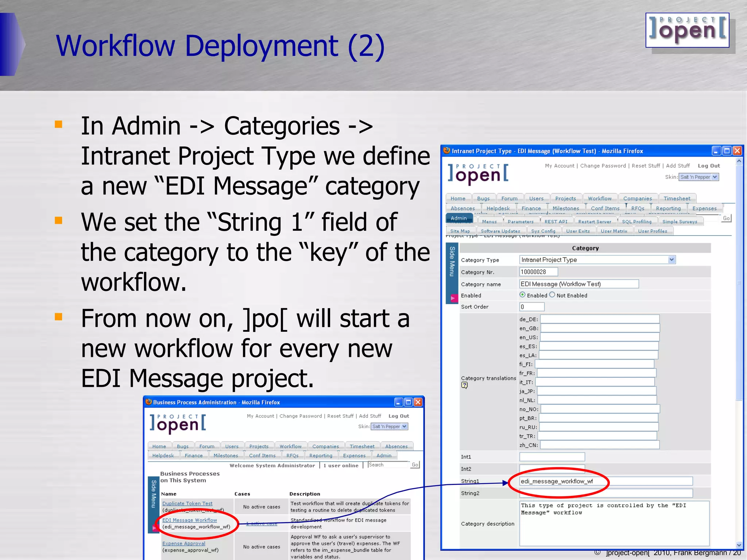This screenshot has width=747, height=560.
Task: Open the Workflow tab in the Intranet Project Type window
Action: tap(599, 198)
